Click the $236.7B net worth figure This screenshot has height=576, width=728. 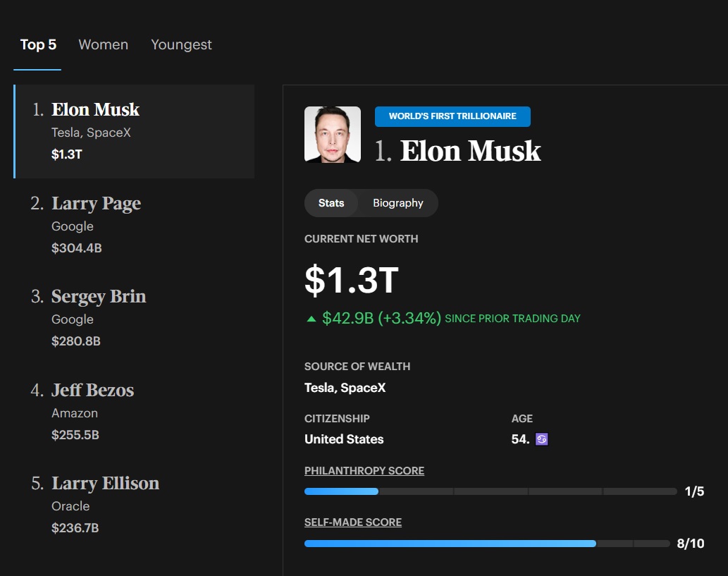[75, 527]
